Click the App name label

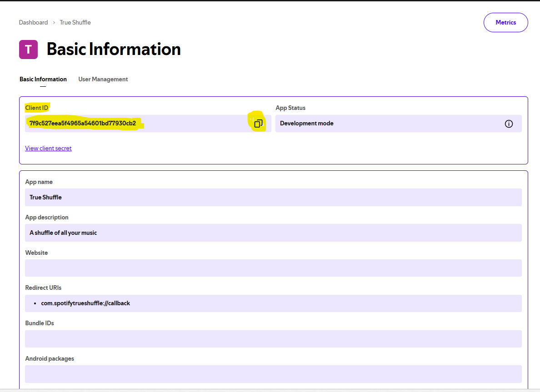[39, 182]
